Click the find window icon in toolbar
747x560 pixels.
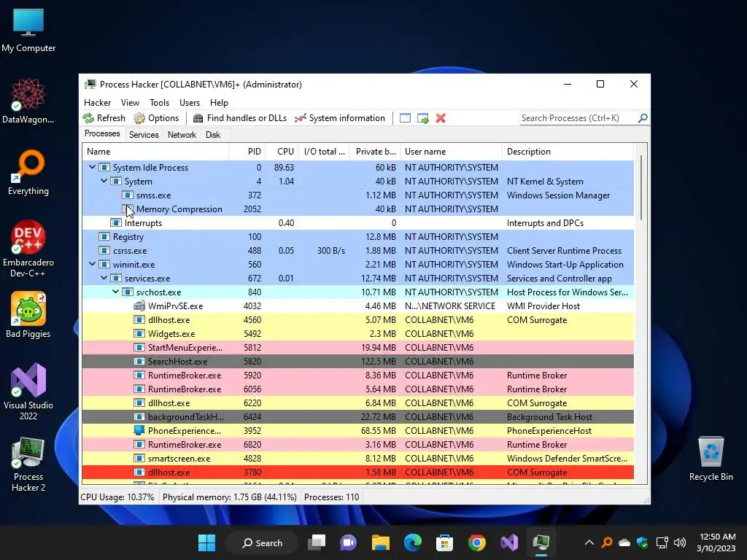405,118
